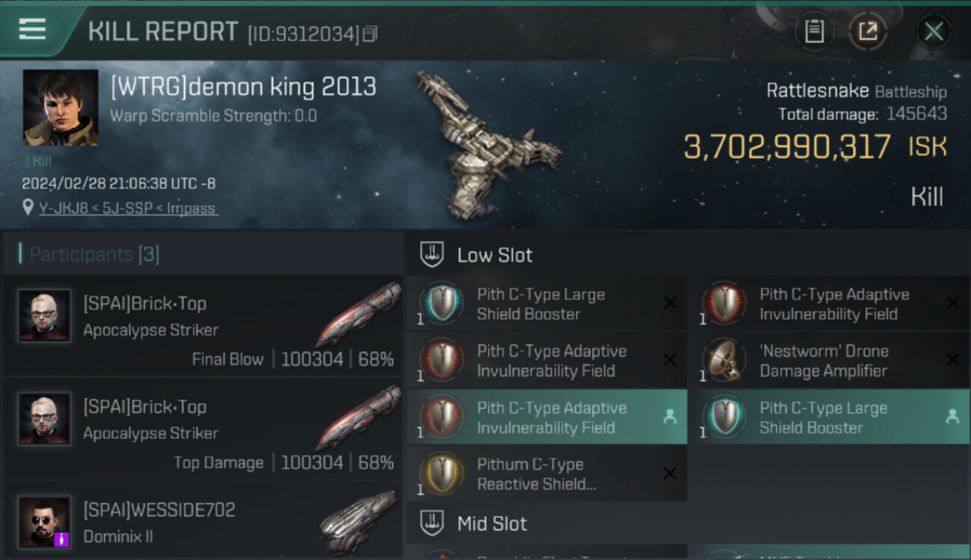Toggle highlighted Adaptive Invulnerability Field person marker
This screenshot has height=560, width=971.
(x=670, y=417)
